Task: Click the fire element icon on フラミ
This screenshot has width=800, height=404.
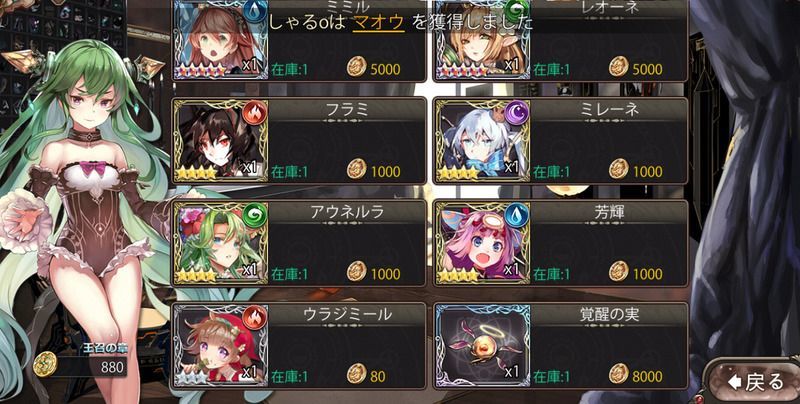Action: tap(254, 113)
